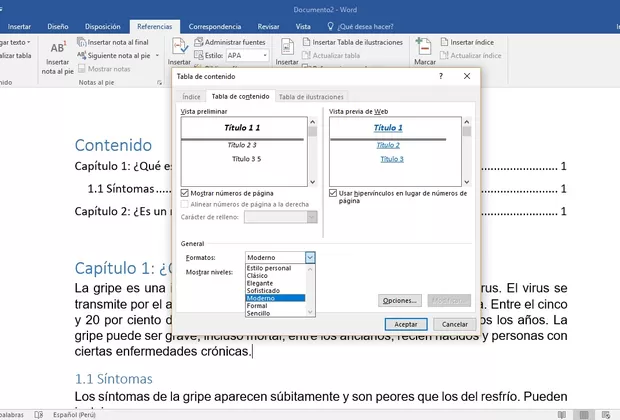Switch to Print Layout view icon
Image resolution: width=620 pixels, height=420 pixels.
(584, 415)
